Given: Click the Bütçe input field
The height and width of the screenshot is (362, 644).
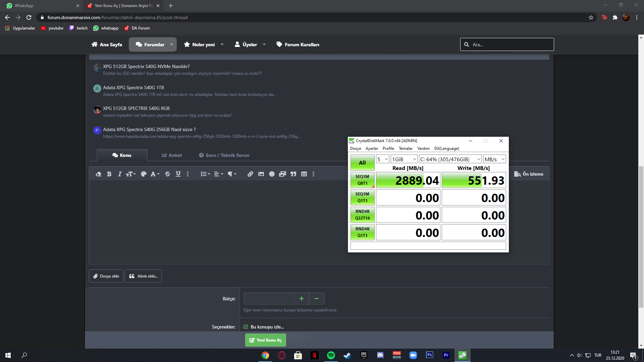Looking at the screenshot, I should (269, 299).
